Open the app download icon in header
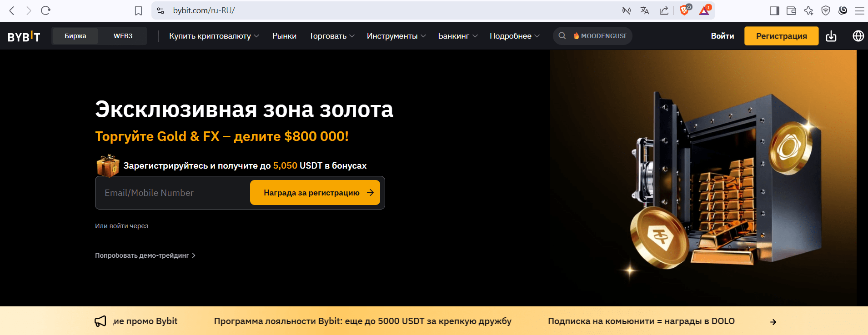The width and height of the screenshot is (868, 335). tap(831, 36)
